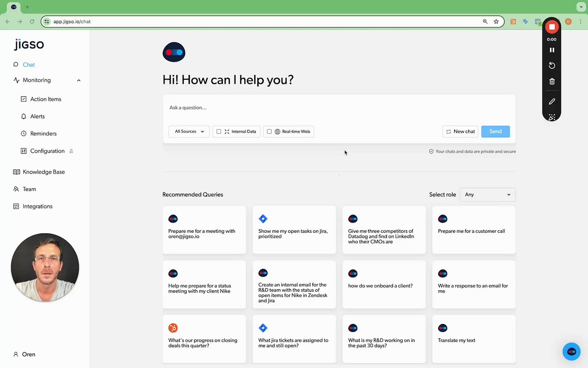Click the 0:00 recording timer
Screen dimensions: 588x368
552,40
